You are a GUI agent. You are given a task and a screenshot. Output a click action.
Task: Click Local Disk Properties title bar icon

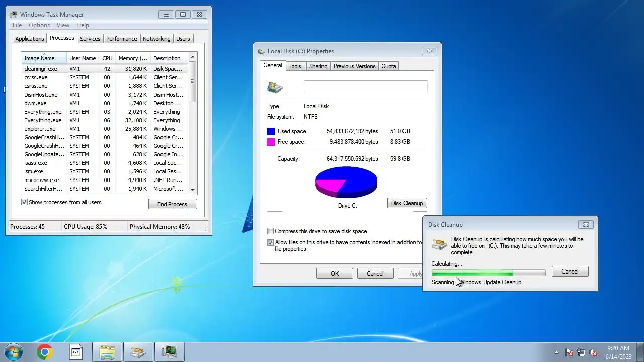(261, 51)
